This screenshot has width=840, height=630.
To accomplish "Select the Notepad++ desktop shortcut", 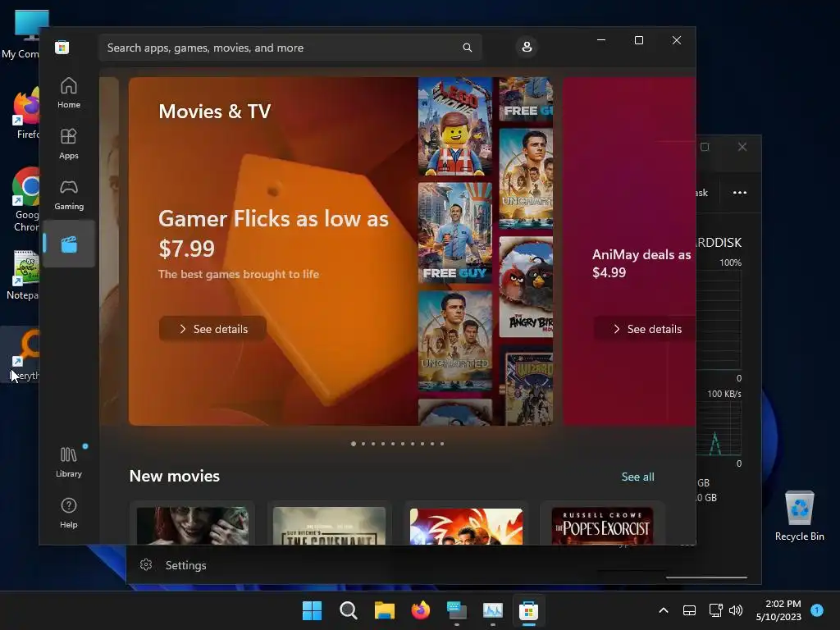I will point(24,275).
